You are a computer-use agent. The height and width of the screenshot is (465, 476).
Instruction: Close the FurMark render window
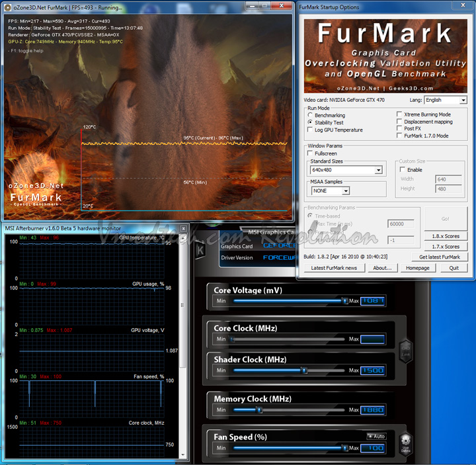[282, 6]
